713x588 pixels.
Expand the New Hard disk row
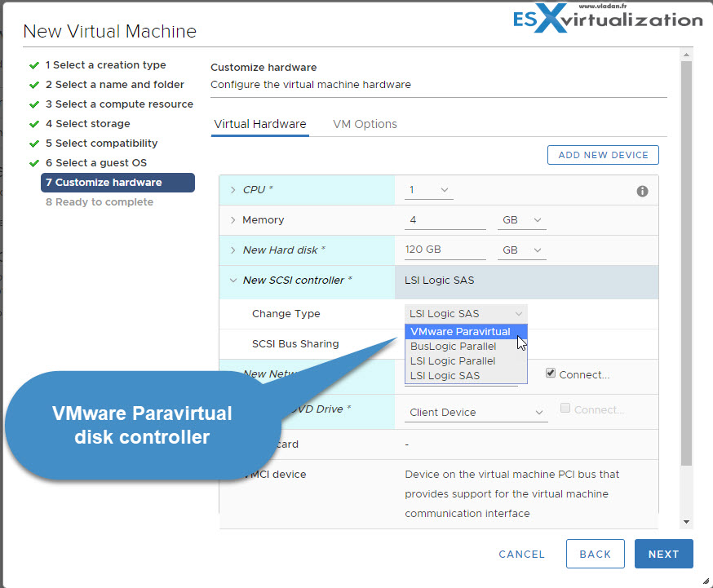coord(232,250)
